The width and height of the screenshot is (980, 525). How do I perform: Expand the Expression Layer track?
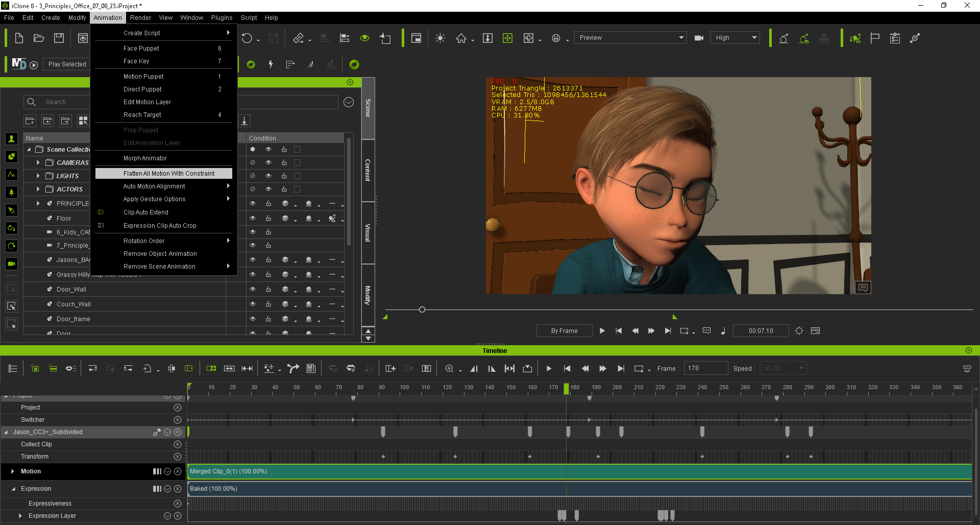click(20, 516)
